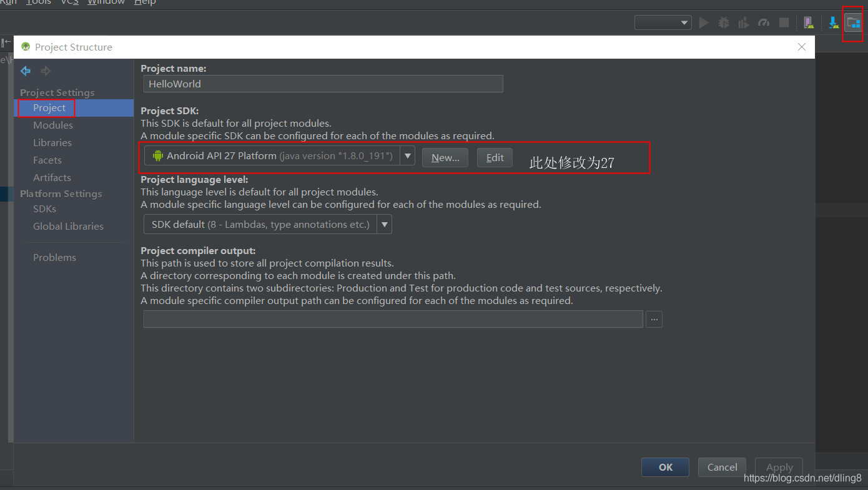The width and height of the screenshot is (868, 490).
Task: Click the Cancel button
Action: 723,467
